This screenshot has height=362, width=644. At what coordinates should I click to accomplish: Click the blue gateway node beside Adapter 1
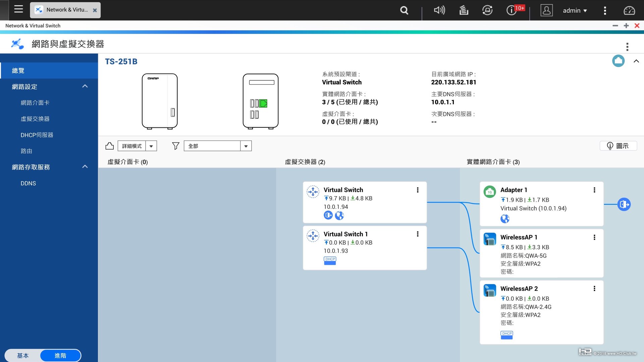[624, 204]
